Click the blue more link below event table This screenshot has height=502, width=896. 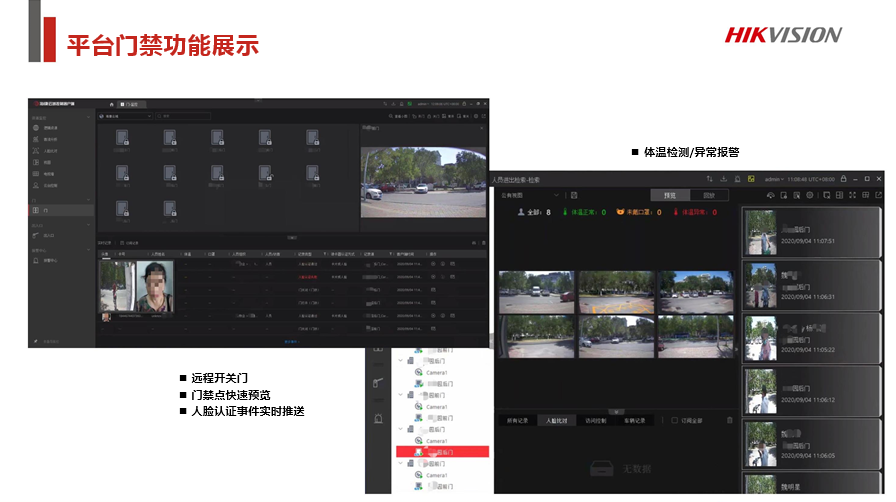pyautogui.click(x=291, y=342)
